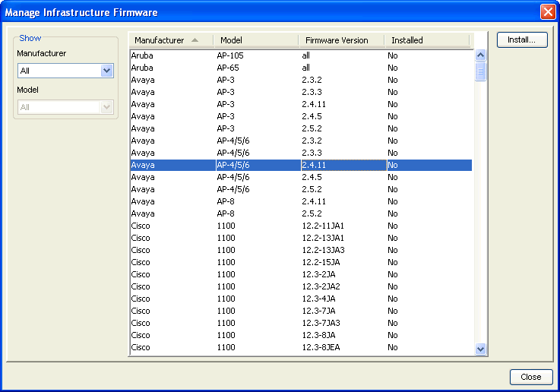Click the vertical scrollbar thumb
Image resolution: width=560 pixels, height=392 pixels.
pyautogui.click(x=480, y=71)
